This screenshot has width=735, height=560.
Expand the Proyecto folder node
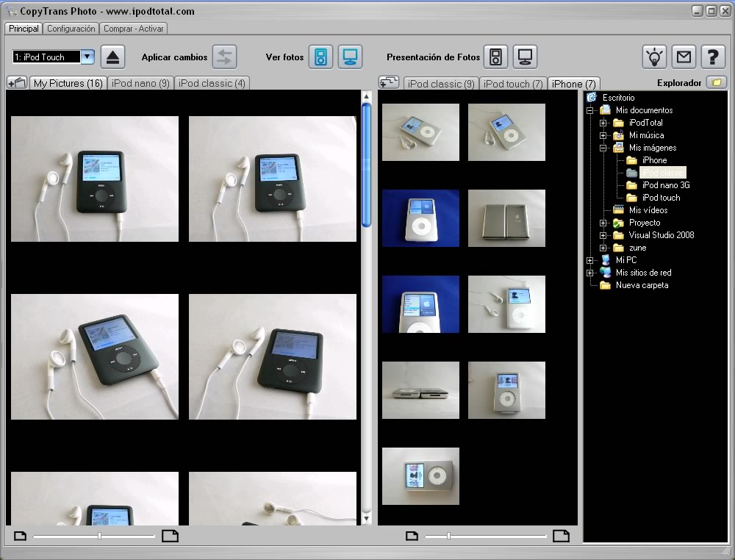(x=603, y=223)
